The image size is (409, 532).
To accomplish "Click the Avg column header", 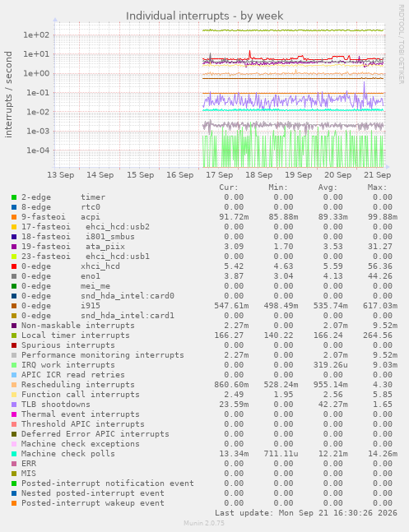I will coord(328,187).
